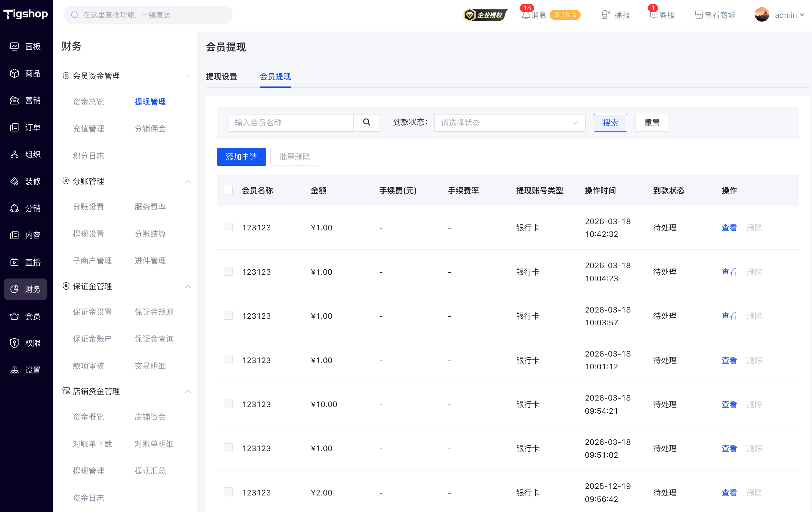
Task: Click the 输入会员名称 input field
Action: (291, 122)
